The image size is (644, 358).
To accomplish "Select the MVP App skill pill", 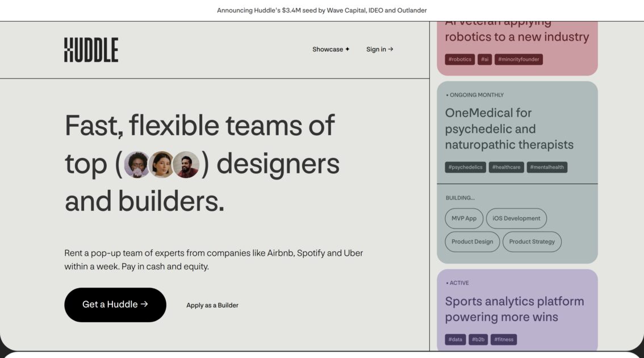I will click(x=464, y=218).
